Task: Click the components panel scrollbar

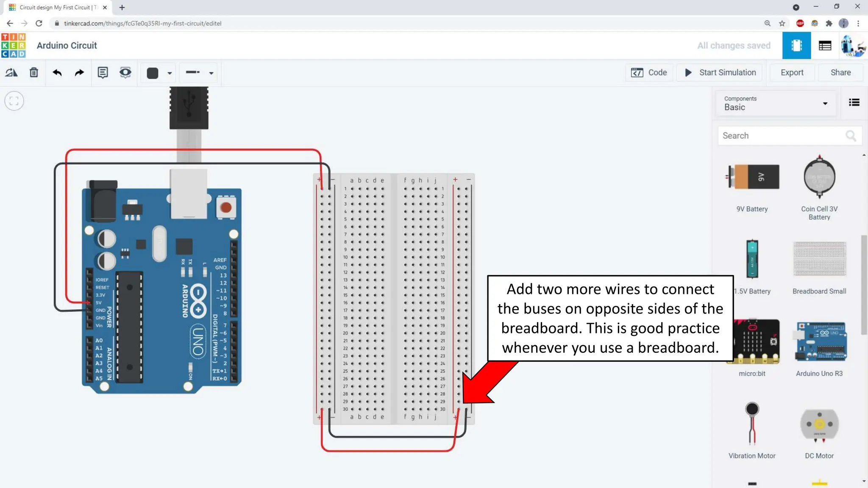Action: click(x=864, y=285)
